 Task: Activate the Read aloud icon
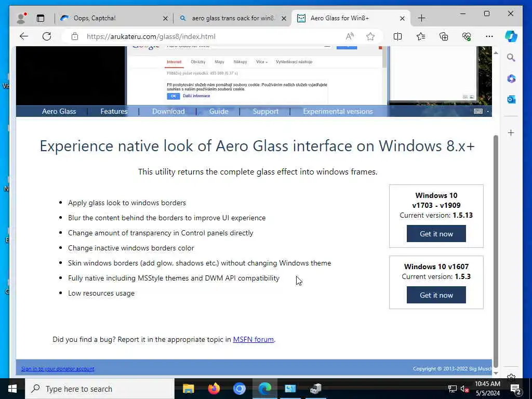point(350,36)
